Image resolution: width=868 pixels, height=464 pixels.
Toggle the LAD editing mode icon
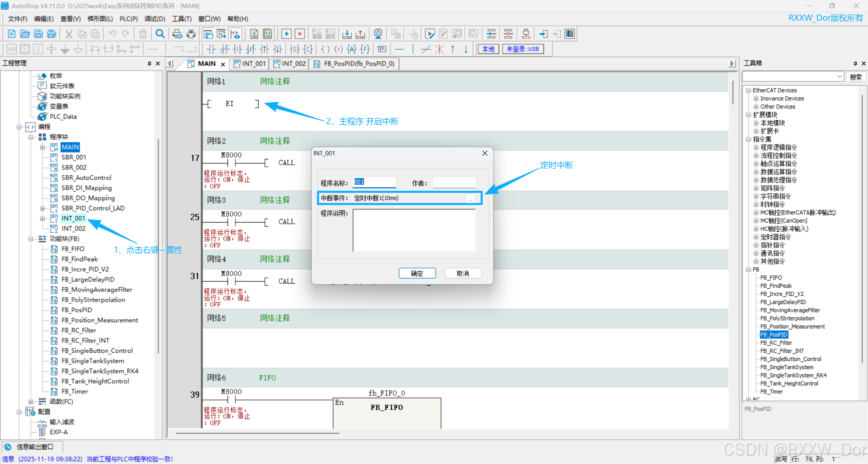point(11,49)
